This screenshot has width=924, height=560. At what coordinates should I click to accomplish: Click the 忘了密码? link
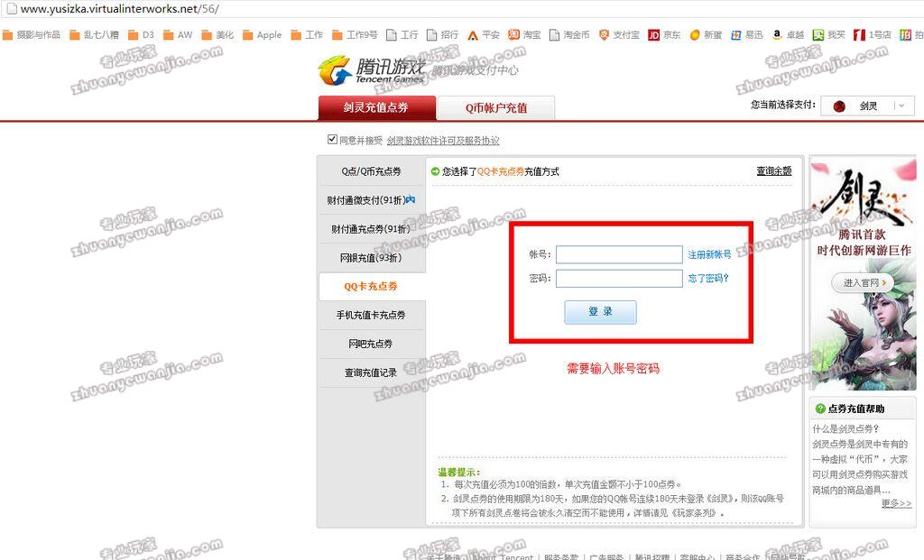[x=708, y=278]
